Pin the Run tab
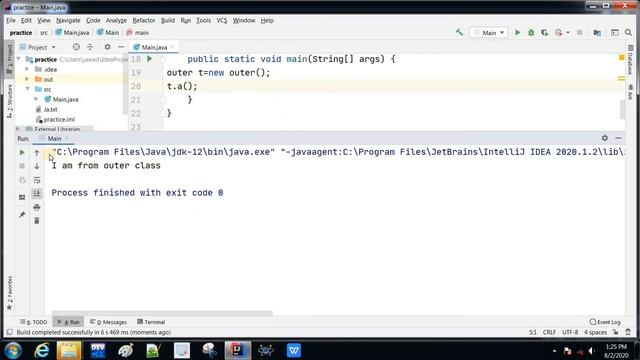 coord(22,215)
